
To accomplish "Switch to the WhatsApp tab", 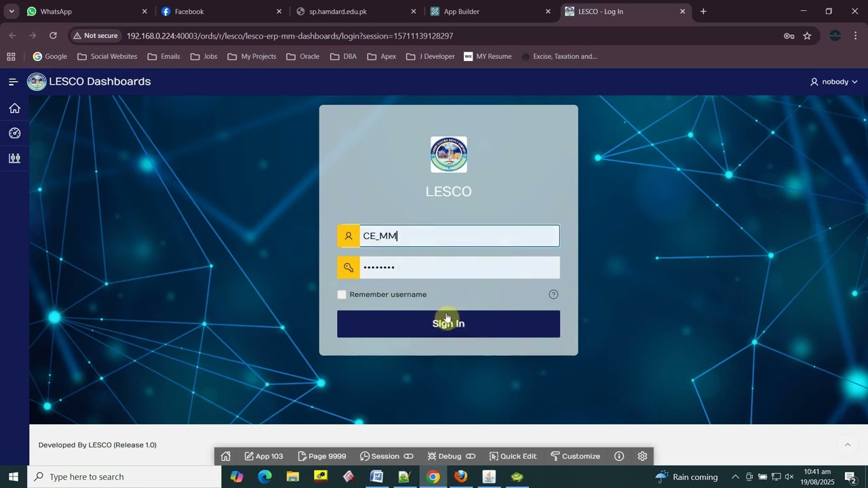I will point(86,12).
